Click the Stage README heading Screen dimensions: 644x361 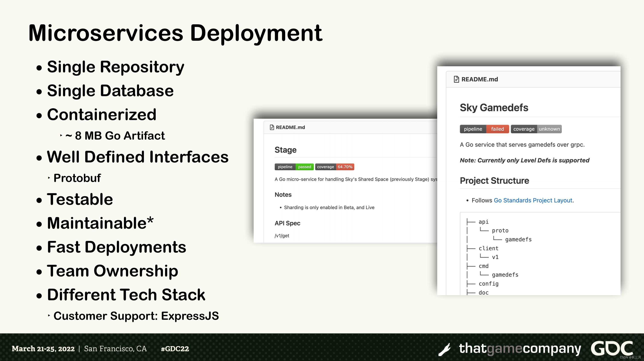(x=286, y=150)
